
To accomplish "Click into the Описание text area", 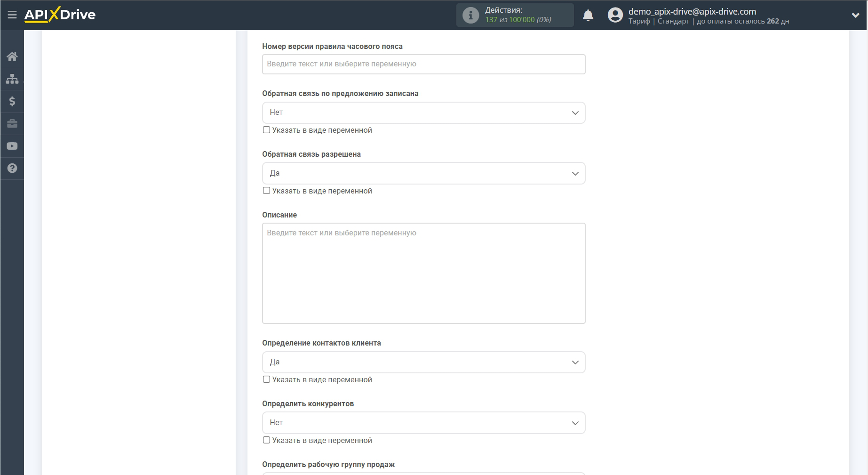I will (423, 273).
